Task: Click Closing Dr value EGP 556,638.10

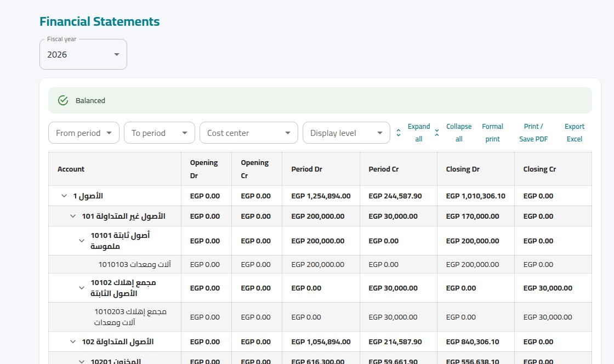Action: [x=472, y=361]
